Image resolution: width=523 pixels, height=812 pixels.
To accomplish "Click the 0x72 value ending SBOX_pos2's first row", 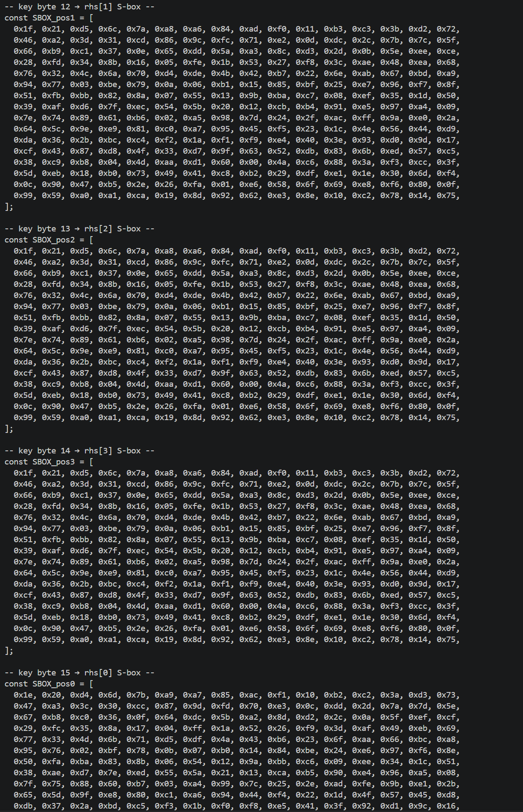I will (446, 251).
